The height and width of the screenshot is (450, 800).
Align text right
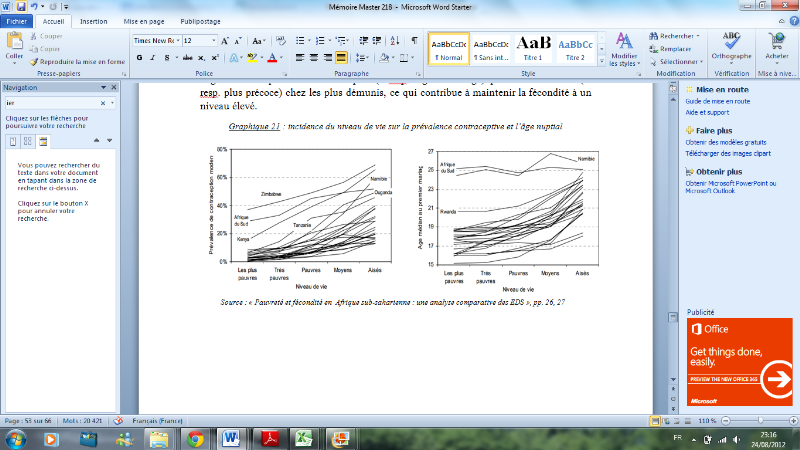[x=328, y=58]
